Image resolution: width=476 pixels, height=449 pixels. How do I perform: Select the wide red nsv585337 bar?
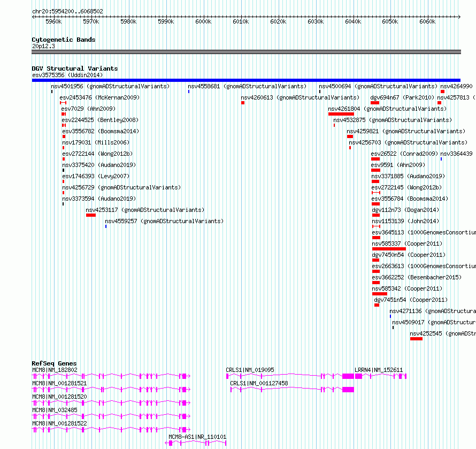pos(389,249)
